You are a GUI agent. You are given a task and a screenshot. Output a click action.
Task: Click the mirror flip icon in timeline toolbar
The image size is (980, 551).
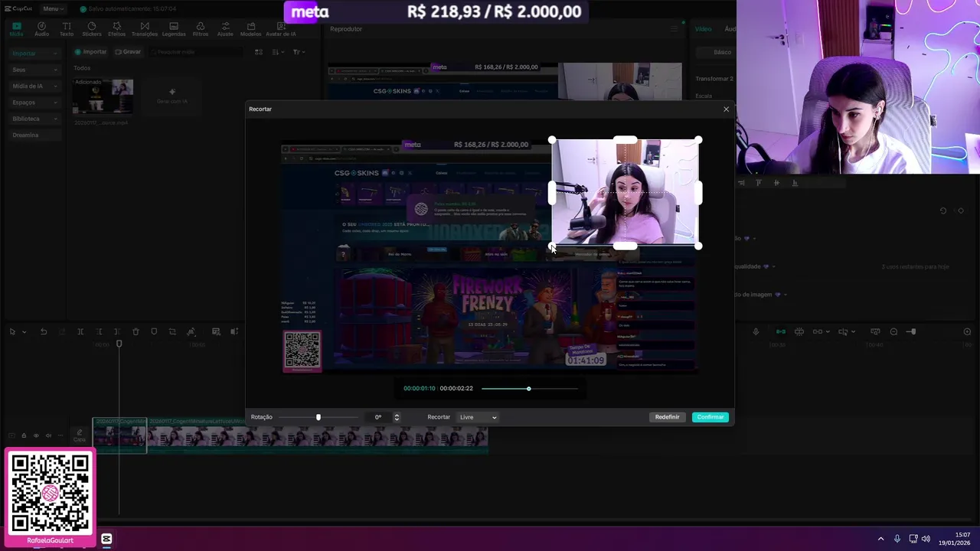click(191, 332)
